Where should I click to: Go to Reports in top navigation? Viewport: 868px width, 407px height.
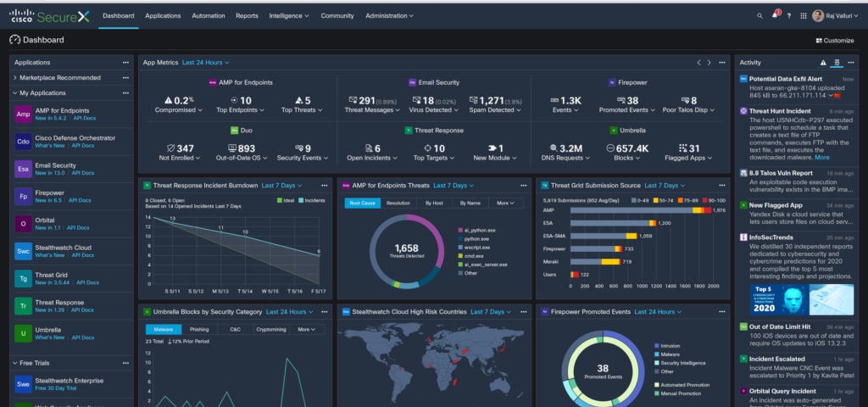coord(247,16)
